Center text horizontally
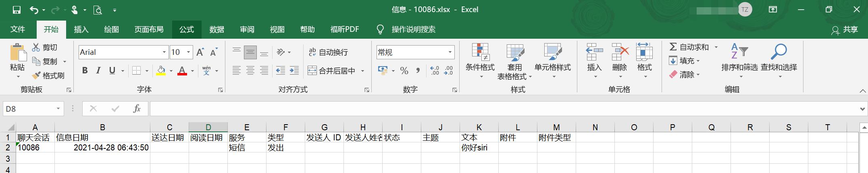Viewport: 868px width, 173px height. [x=250, y=71]
